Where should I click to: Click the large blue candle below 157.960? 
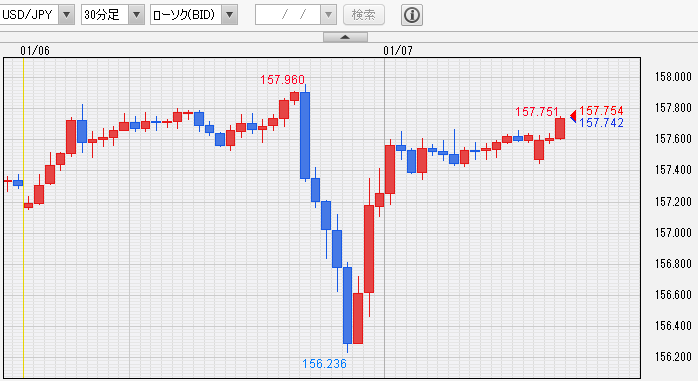click(305, 135)
